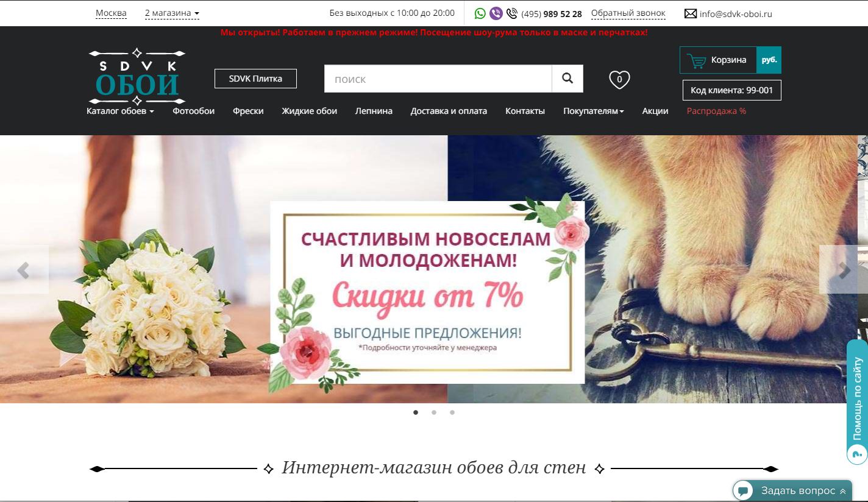Open the favorites heart icon
Image resolution: width=868 pixels, height=502 pixels.
pyautogui.click(x=619, y=79)
